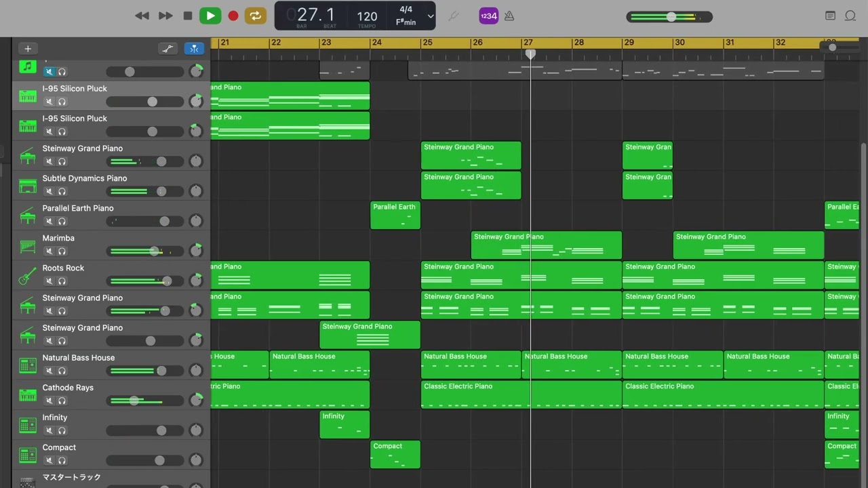Adjust the master volume slider
This screenshot has height=488, width=868.
click(669, 16)
